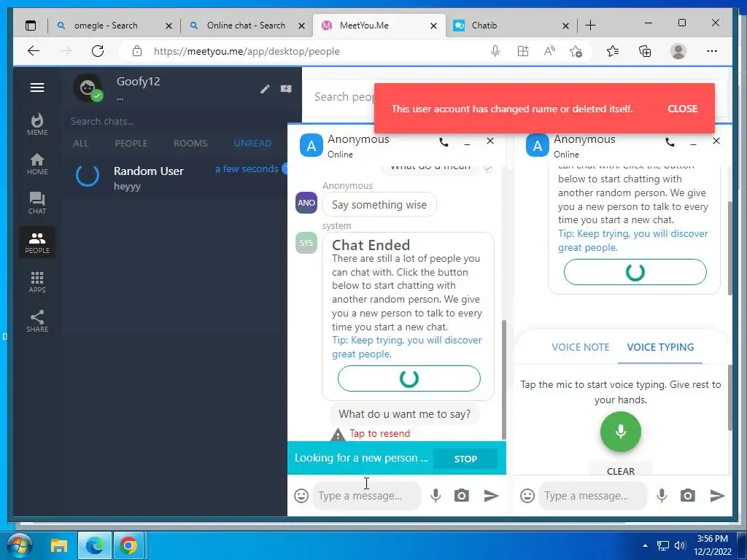Viewport: 747px width, 560px height.
Task: Select the VOICE TYPING tab
Action: click(x=660, y=347)
